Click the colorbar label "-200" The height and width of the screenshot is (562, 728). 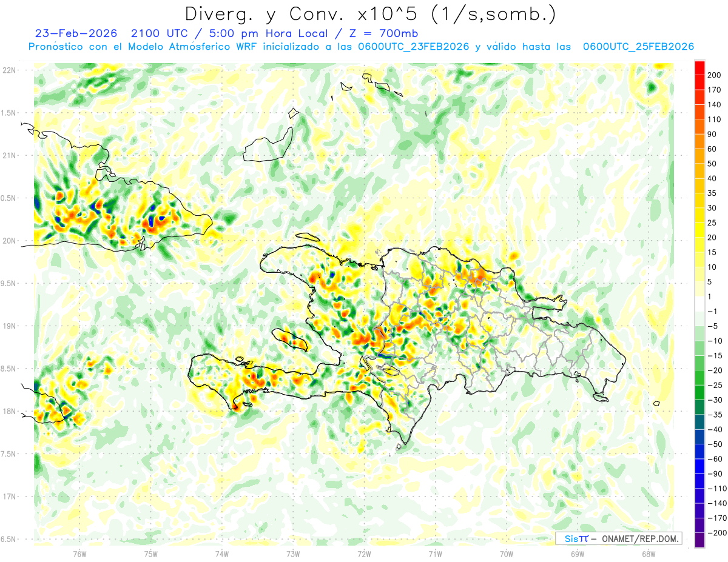(716, 532)
